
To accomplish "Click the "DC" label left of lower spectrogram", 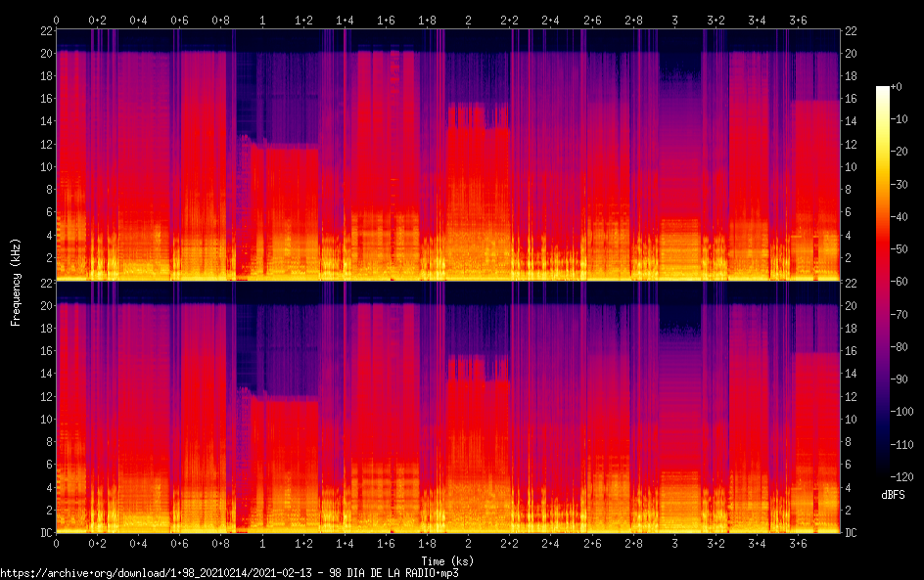I will click(x=47, y=532).
